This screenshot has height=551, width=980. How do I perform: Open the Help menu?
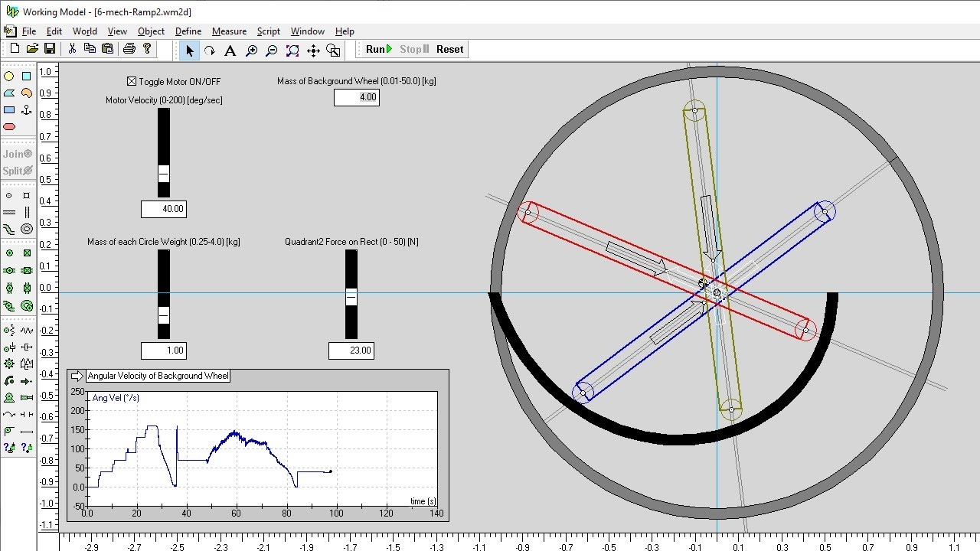click(345, 31)
